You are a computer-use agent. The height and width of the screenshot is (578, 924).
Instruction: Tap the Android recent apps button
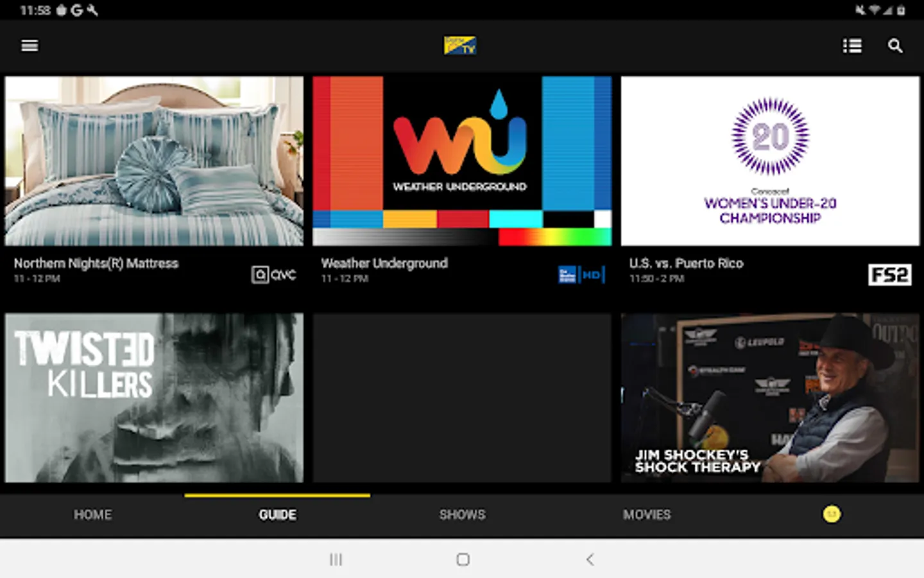click(x=336, y=559)
